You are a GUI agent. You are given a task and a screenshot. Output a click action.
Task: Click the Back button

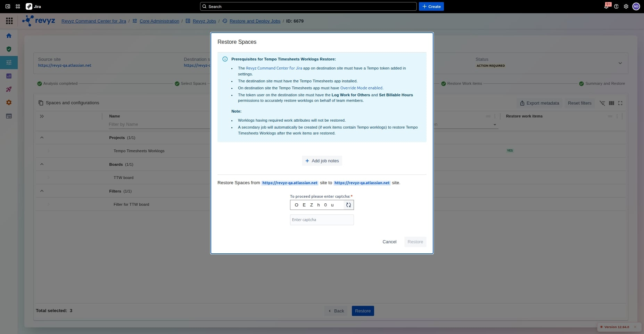click(336, 311)
